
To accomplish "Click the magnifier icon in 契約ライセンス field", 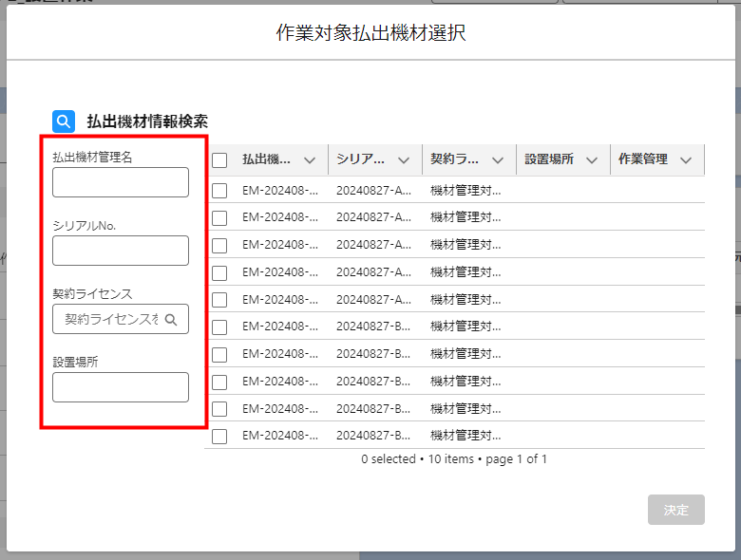I will click(x=171, y=320).
